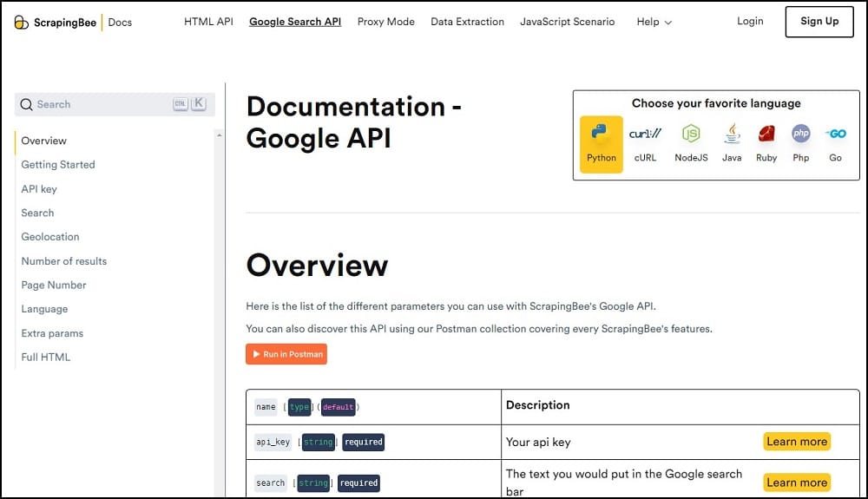Click the string type badge in search row
The image size is (868, 499).
(x=313, y=483)
